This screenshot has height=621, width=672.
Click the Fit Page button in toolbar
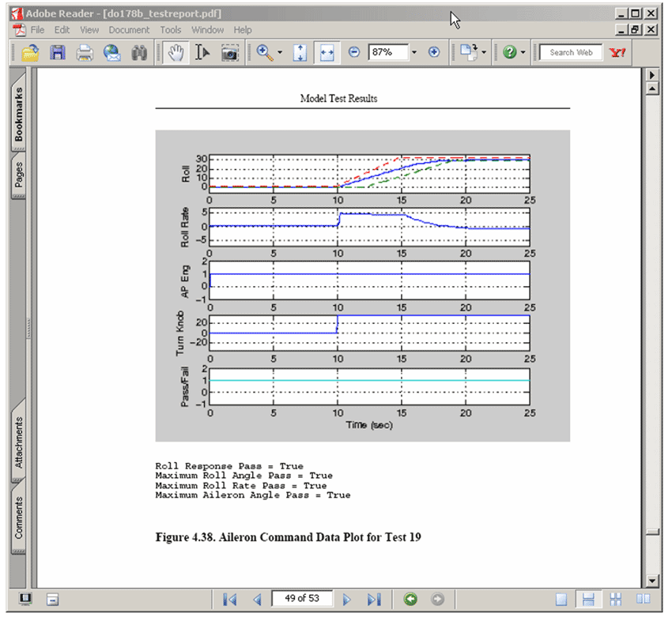[x=300, y=52]
